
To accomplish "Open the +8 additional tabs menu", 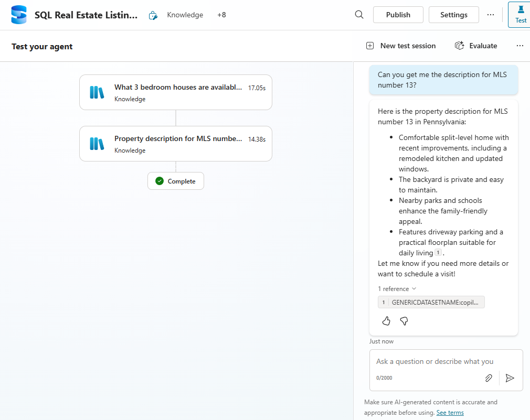I will pyautogui.click(x=221, y=15).
